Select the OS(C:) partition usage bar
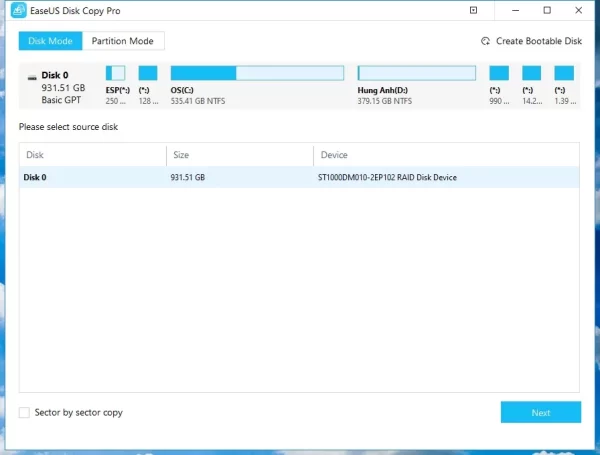Screen dimensions: 600x455 pyautogui.click(x=257, y=73)
